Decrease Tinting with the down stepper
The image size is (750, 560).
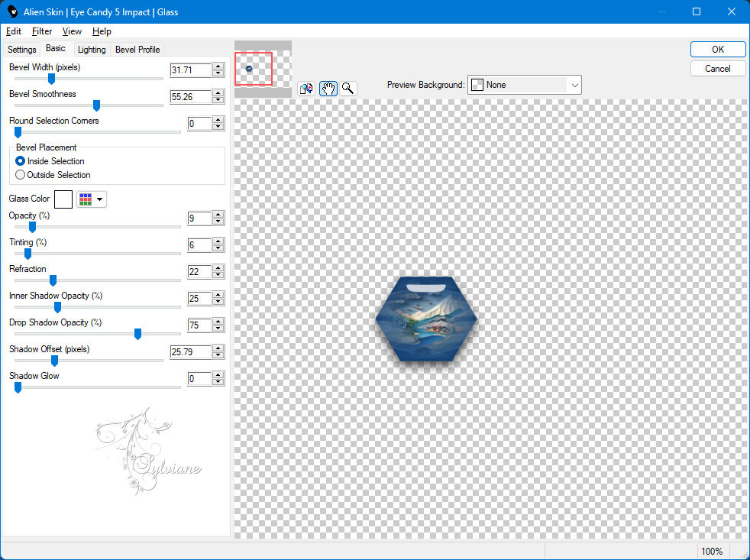[218, 248]
